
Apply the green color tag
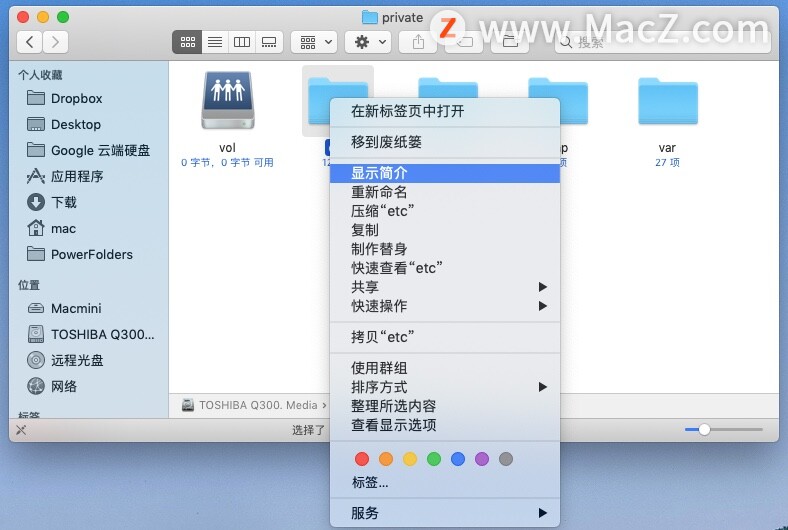434,459
